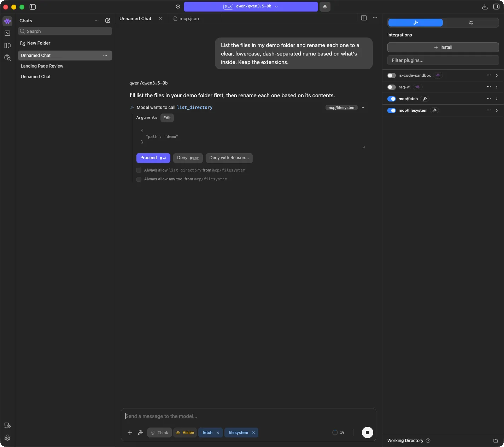Attach a file with the plus icon
Screen dimensions: 504x447
click(x=130, y=433)
